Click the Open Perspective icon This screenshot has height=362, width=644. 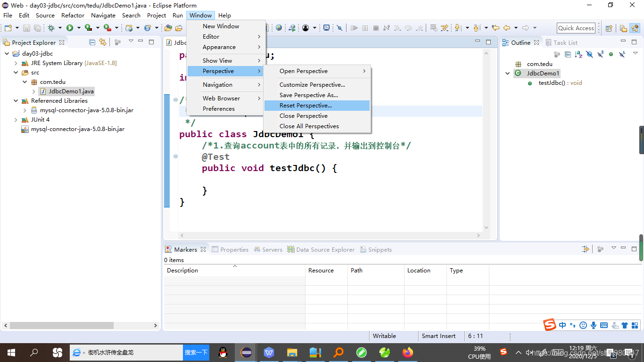(609, 28)
